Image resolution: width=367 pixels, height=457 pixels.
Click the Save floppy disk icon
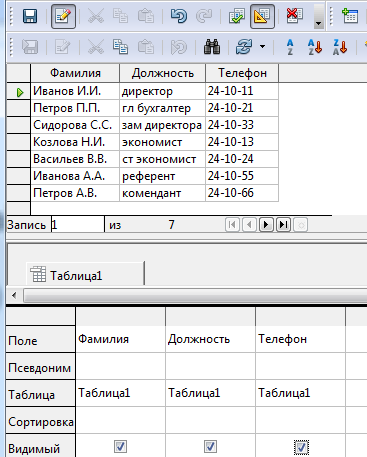(30, 16)
